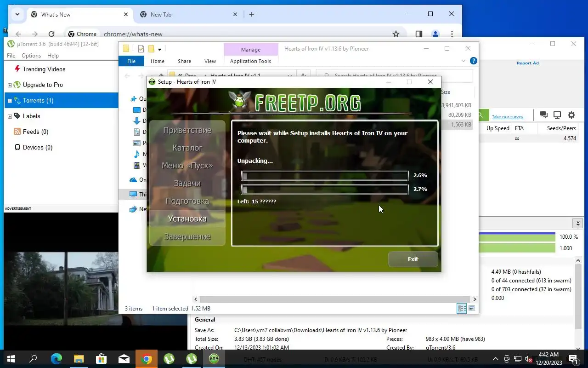
Task: Select the New Tab Chrome tab
Action: tap(188, 14)
